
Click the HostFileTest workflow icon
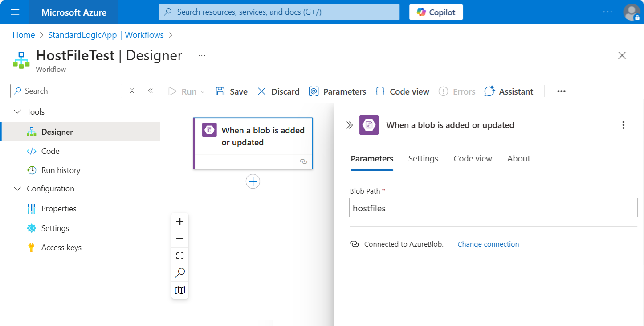click(x=21, y=59)
